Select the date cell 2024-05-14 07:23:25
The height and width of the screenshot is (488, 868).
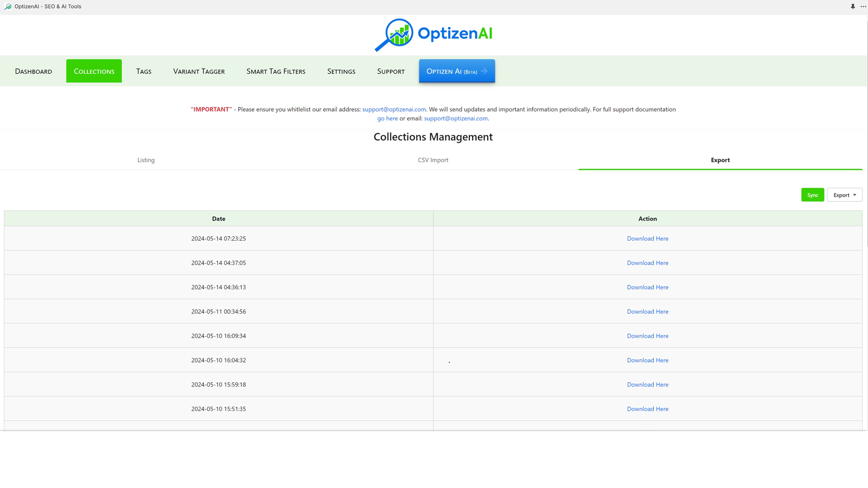(219, 239)
